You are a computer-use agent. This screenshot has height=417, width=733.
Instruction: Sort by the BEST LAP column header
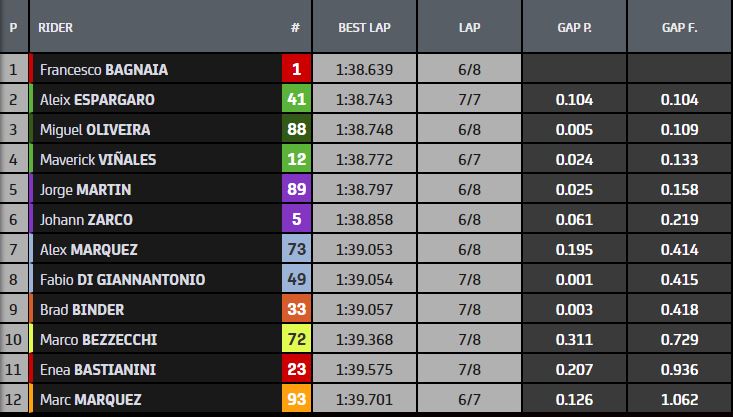click(364, 28)
